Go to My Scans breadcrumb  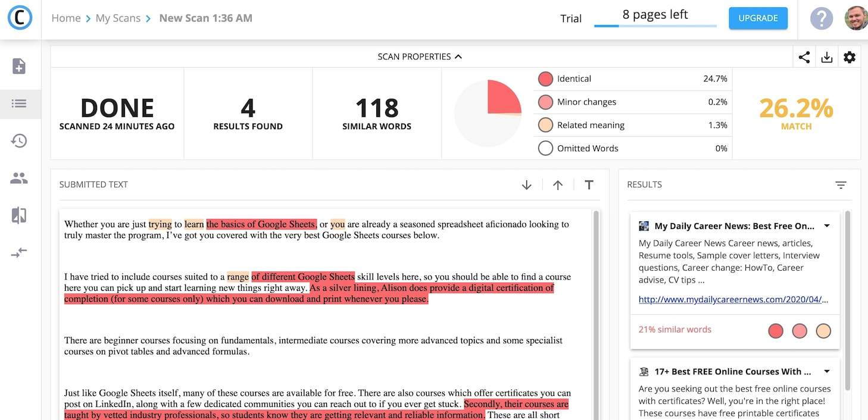pos(118,18)
